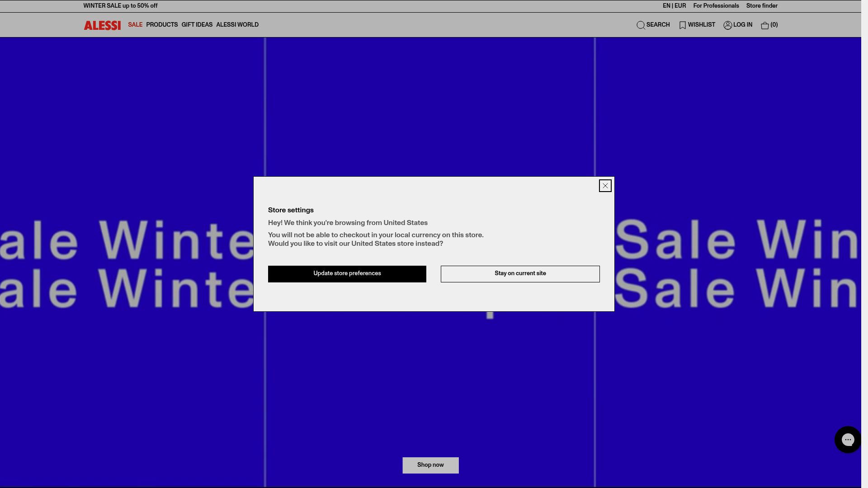868x488 pixels.
Task: Choose Stay on current site
Action: (x=520, y=274)
